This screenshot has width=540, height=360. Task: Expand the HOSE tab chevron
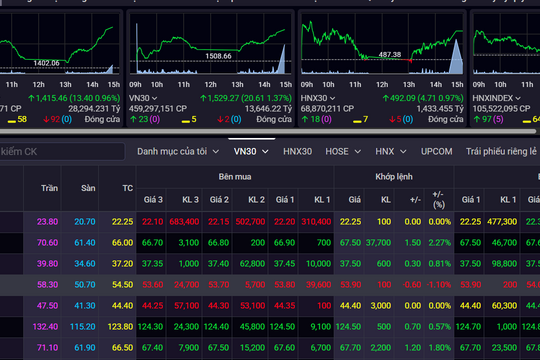(x=358, y=152)
